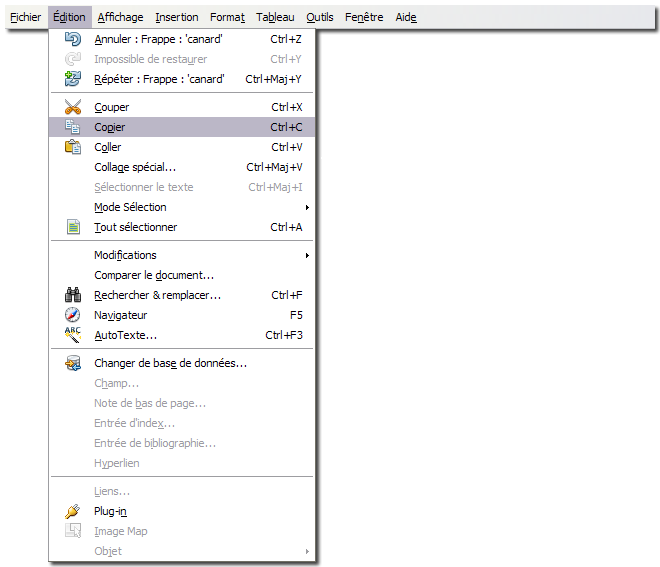Open Collage spécial... dialog
The width and height of the screenshot is (660, 567).
coord(182,167)
